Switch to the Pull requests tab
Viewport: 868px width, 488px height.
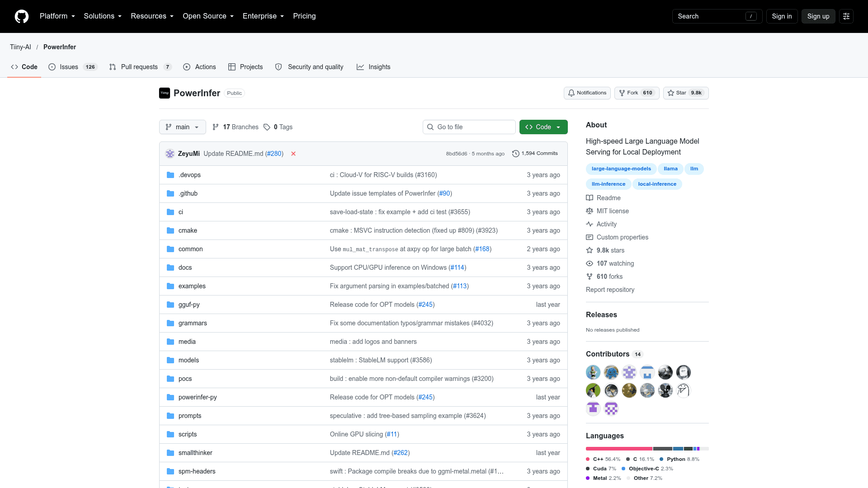pyautogui.click(x=141, y=67)
